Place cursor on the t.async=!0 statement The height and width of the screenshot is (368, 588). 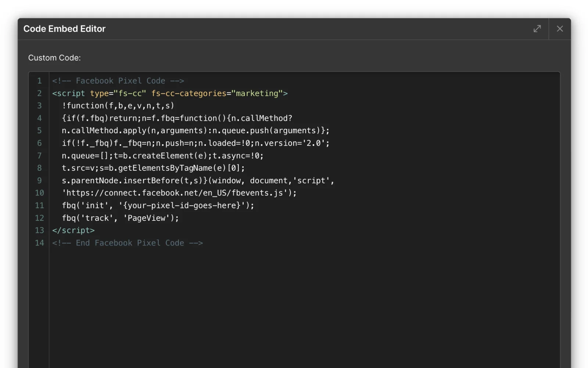pos(238,156)
